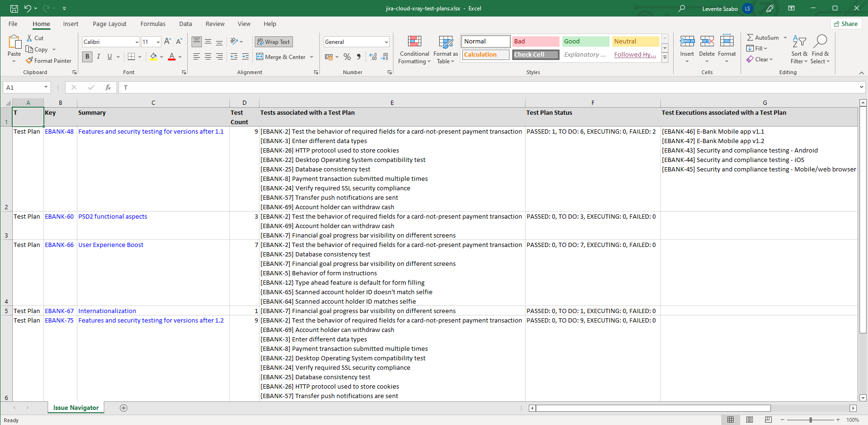Toggle Underline formatting

coord(109,57)
